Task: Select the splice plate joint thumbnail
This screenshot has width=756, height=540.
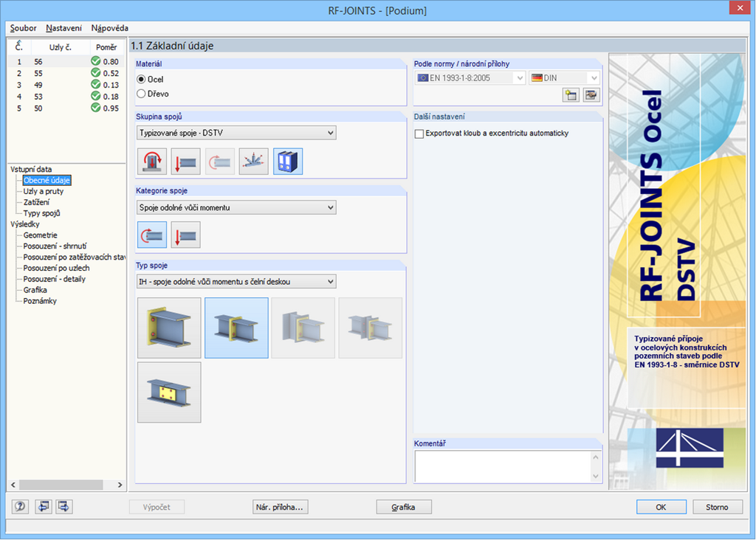Action: [169, 392]
